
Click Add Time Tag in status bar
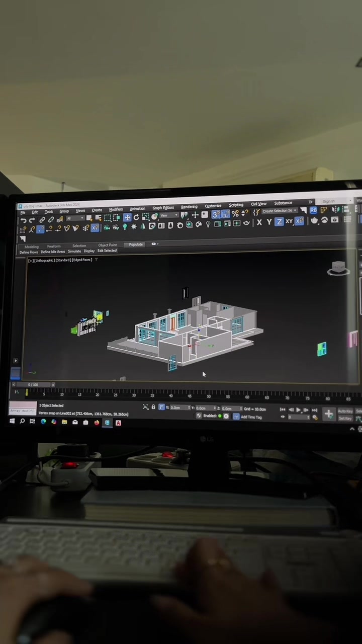point(251,417)
